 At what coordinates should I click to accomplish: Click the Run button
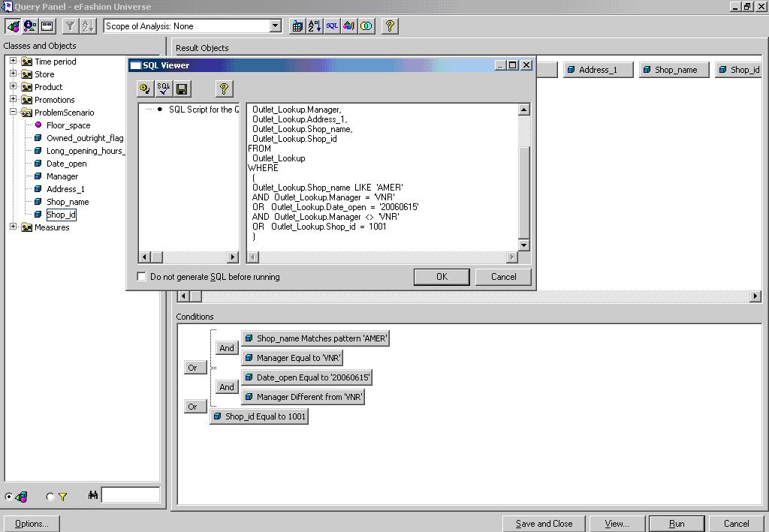tap(676, 524)
